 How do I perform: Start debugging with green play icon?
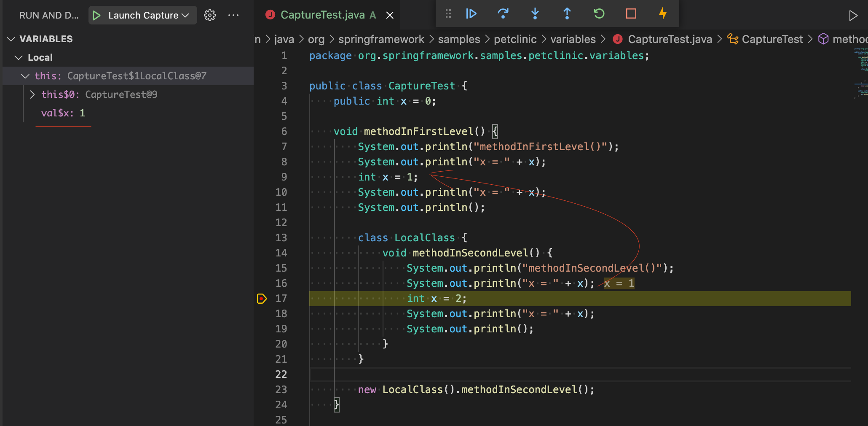96,15
